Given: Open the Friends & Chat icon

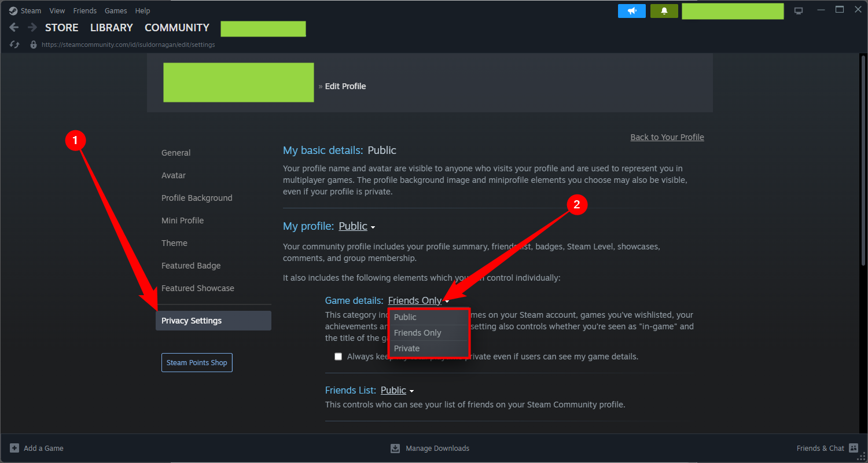Looking at the screenshot, I should point(854,448).
